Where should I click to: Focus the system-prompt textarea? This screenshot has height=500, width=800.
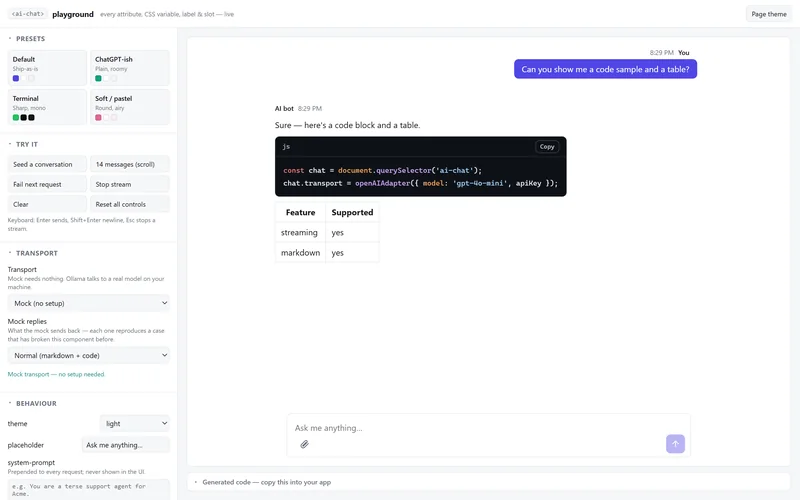point(89,489)
